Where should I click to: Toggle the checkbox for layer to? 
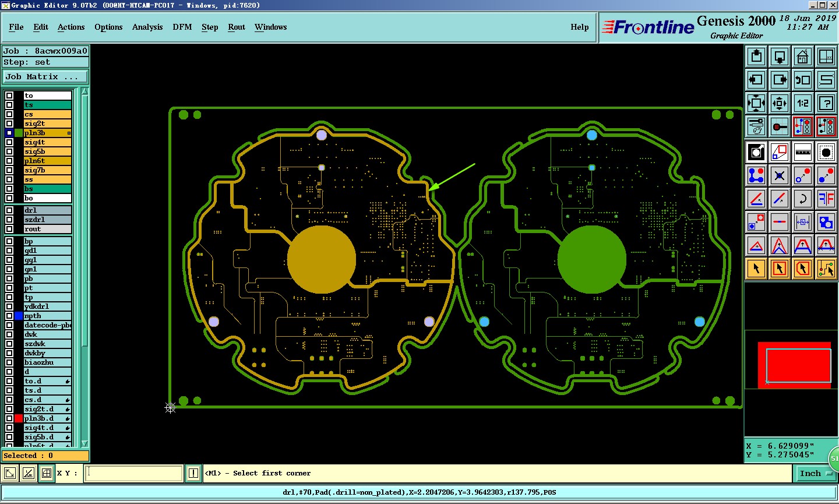point(9,96)
